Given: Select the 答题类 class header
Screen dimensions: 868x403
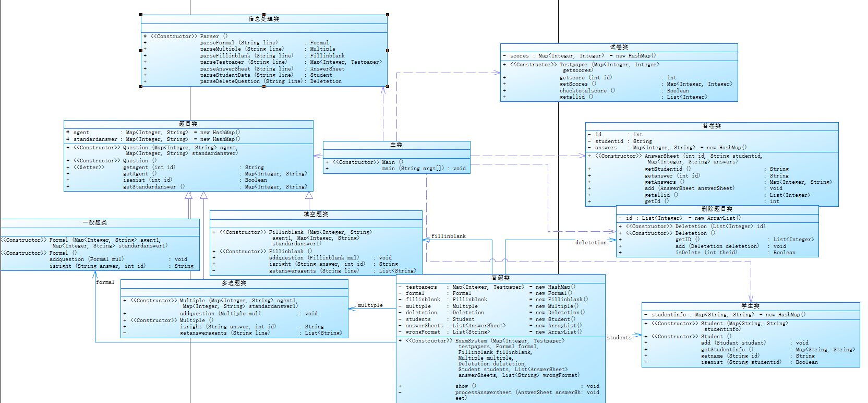Looking at the screenshot, I should coord(501,278).
